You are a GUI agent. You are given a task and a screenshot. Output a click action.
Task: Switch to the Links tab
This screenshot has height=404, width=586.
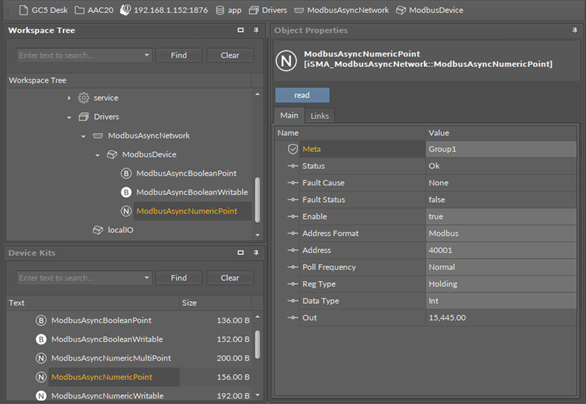tap(320, 116)
